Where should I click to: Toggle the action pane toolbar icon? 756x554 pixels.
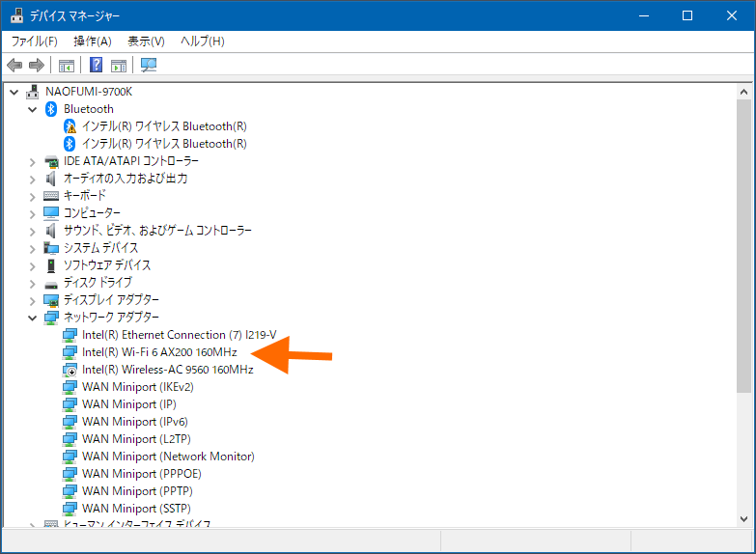tap(119, 65)
